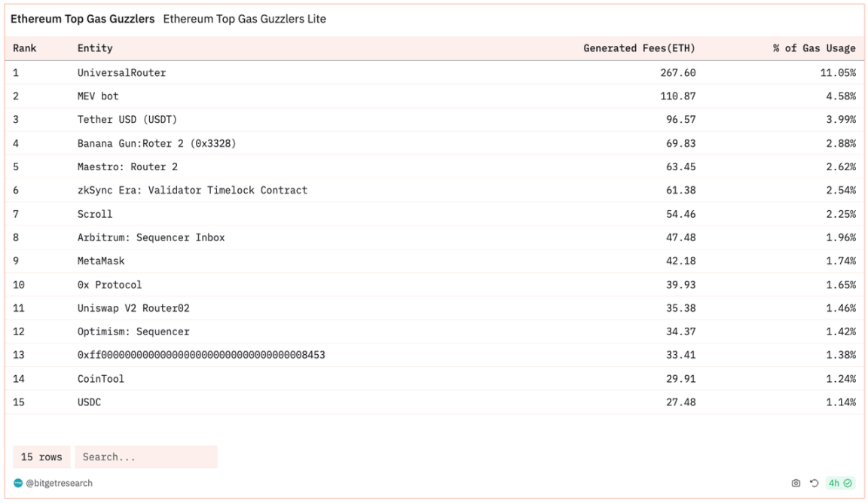
Task: Click the 63.45 fees value
Action: (681, 166)
